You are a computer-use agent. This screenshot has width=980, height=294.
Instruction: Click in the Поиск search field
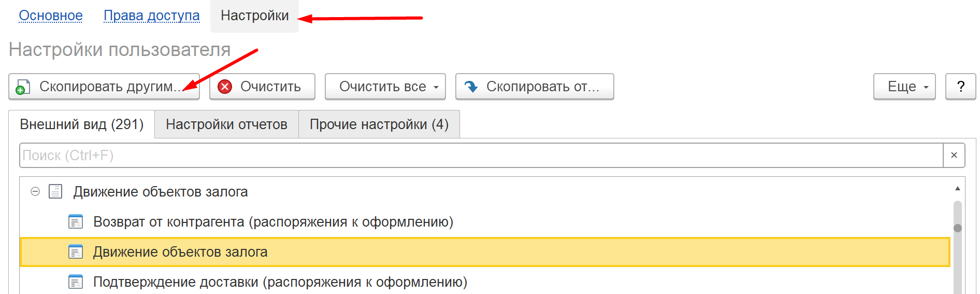tap(481, 156)
